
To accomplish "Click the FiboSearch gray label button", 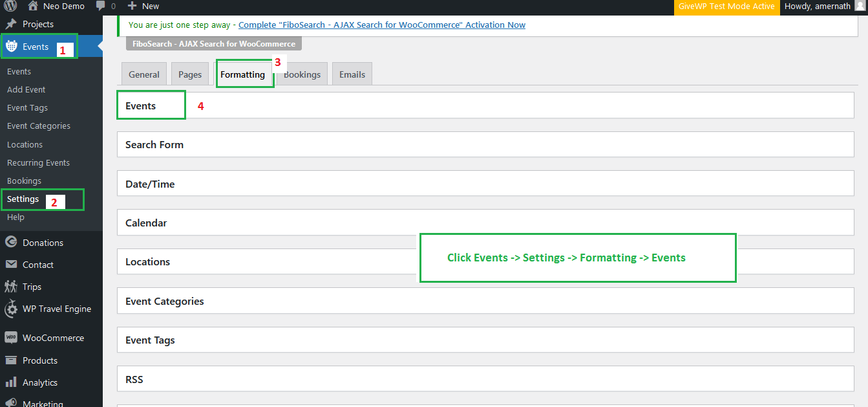I will coord(214,44).
